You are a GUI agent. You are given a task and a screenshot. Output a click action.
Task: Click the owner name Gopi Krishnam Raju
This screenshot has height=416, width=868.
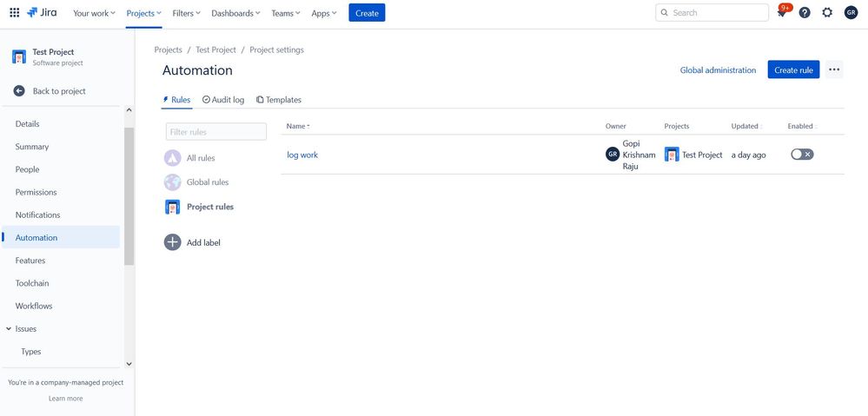[639, 155]
